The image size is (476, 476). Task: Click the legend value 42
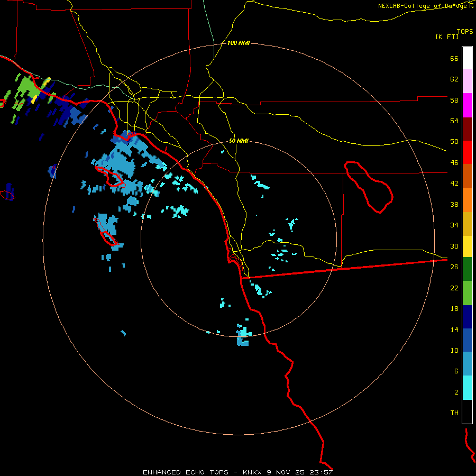[x=454, y=184]
